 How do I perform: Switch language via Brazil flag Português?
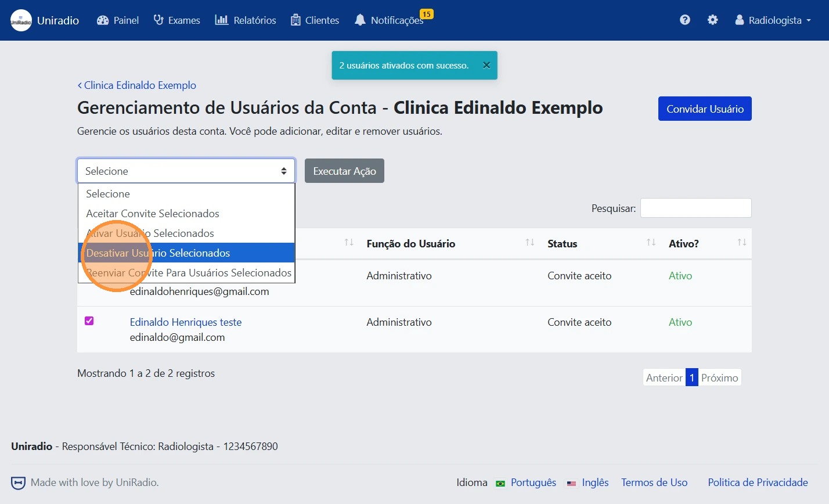pos(500,483)
